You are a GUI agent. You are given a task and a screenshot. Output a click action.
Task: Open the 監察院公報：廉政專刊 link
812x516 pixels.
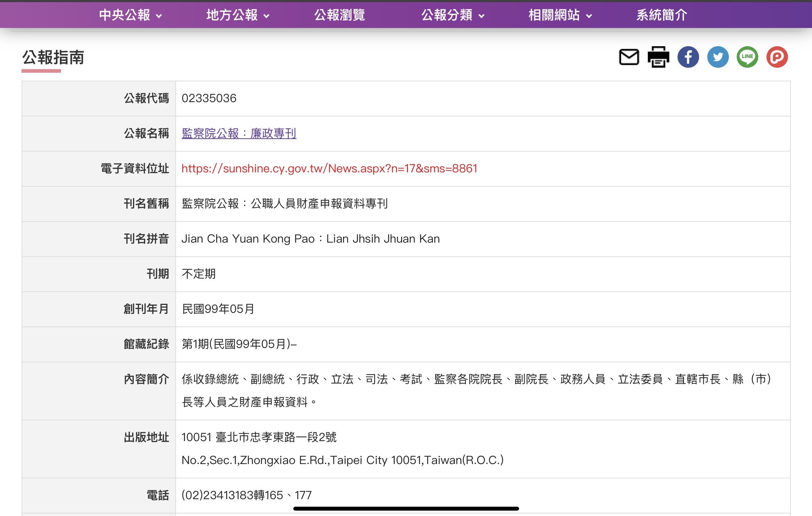pos(239,133)
